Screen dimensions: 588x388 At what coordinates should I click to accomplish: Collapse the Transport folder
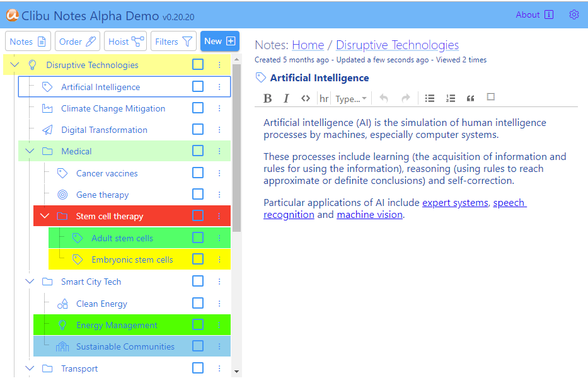[x=30, y=368]
